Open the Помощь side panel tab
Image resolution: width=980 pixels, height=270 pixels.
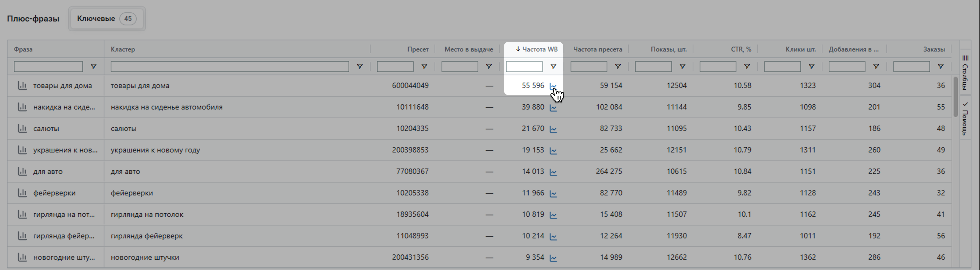point(965,118)
